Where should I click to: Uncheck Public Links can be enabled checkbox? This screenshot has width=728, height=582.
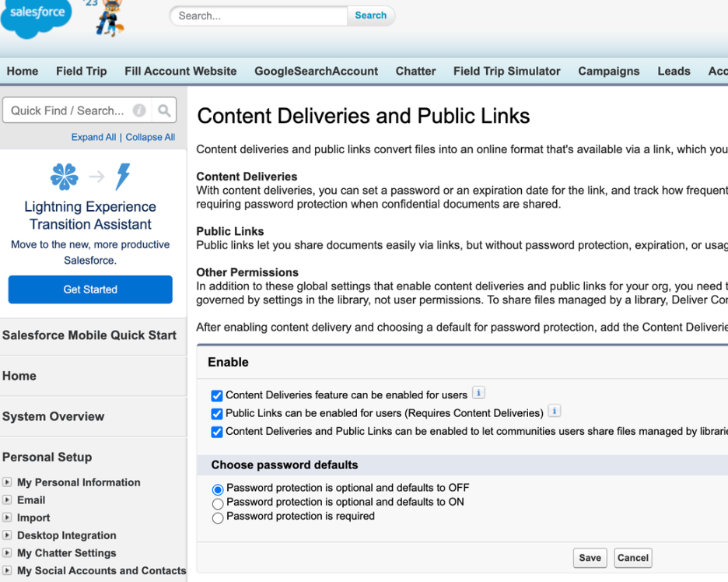[217, 414]
